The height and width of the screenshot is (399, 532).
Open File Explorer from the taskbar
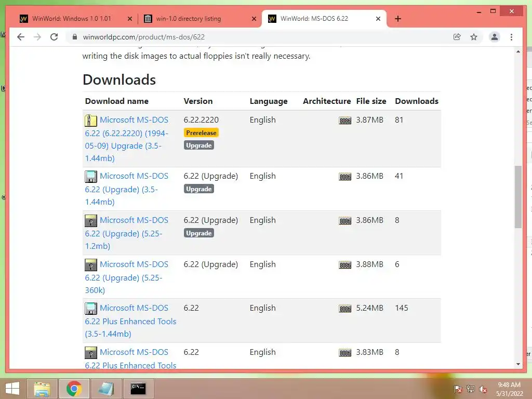click(42, 389)
